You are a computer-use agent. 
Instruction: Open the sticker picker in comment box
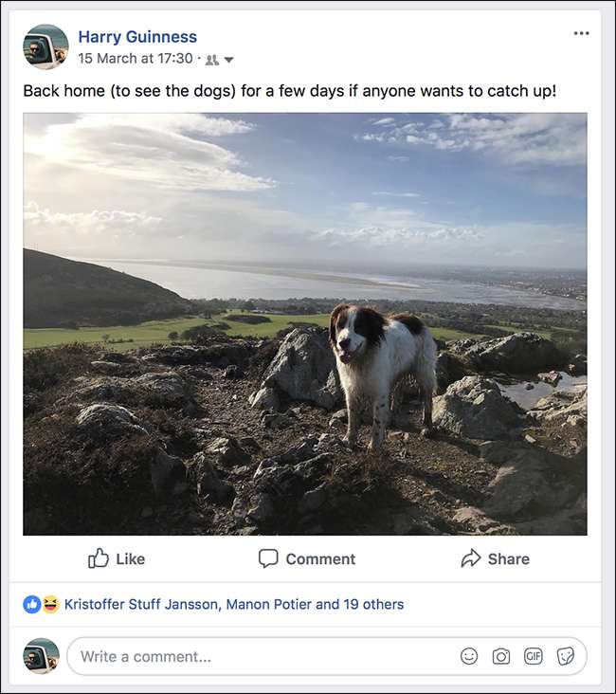pyautogui.click(x=566, y=656)
